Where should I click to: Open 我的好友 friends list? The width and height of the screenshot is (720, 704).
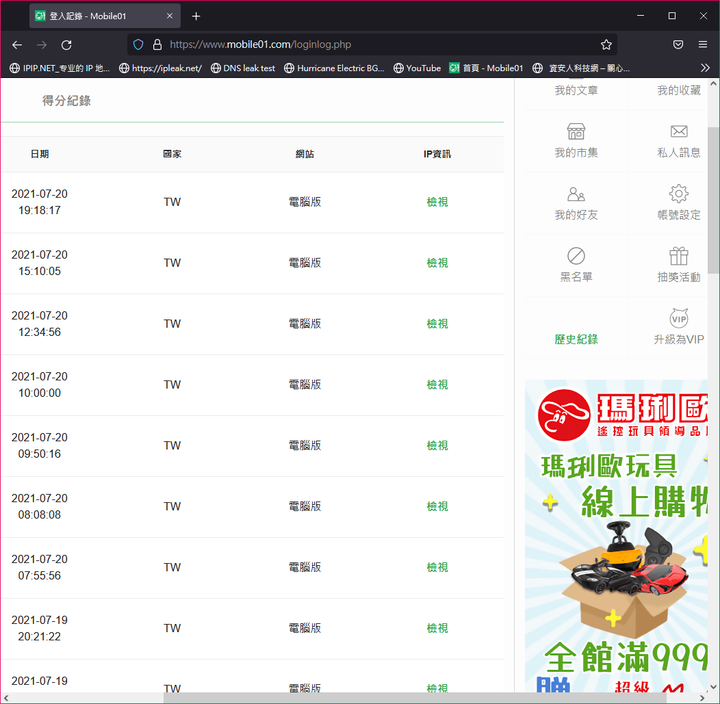[x=576, y=203]
